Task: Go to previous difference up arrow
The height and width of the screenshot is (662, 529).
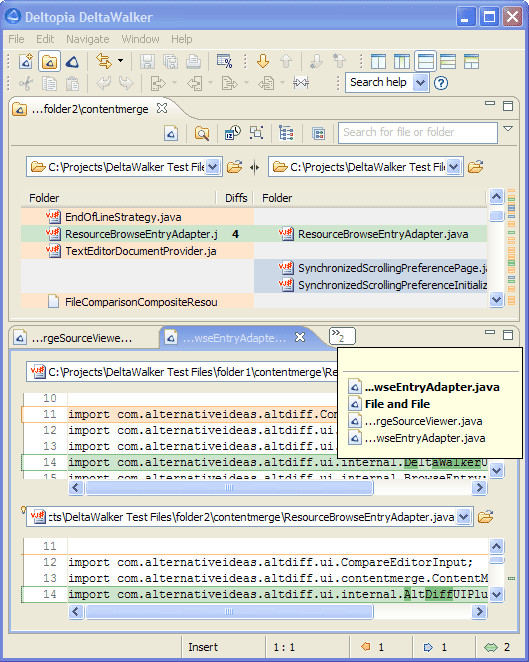Action: (x=286, y=62)
